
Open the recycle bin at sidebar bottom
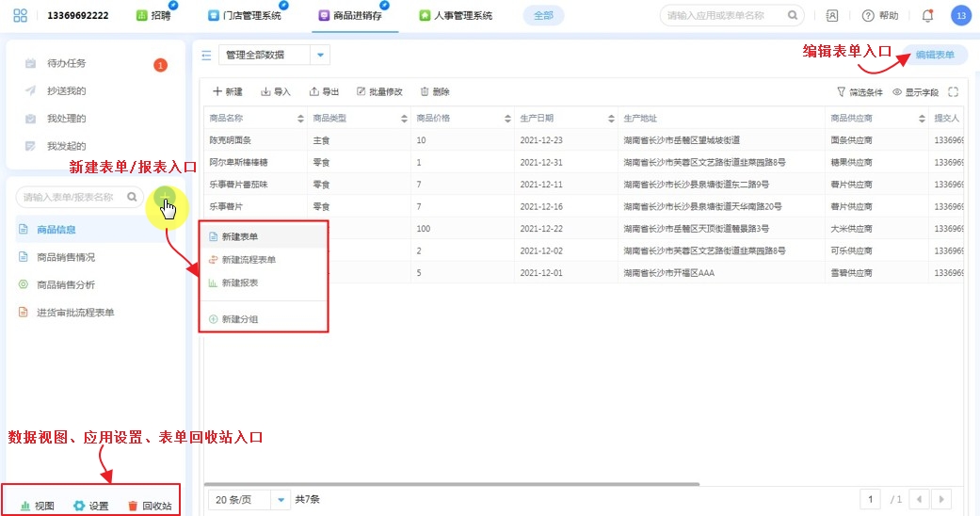(x=149, y=506)
